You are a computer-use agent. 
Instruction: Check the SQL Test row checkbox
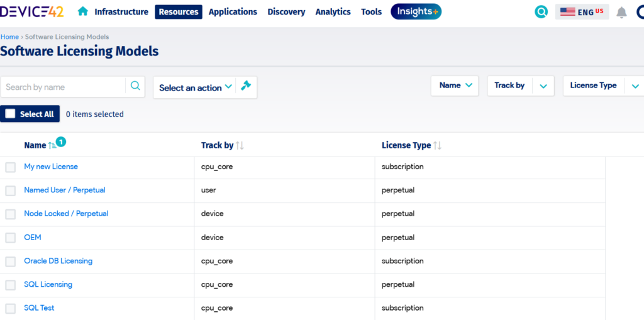pos(11,308)
